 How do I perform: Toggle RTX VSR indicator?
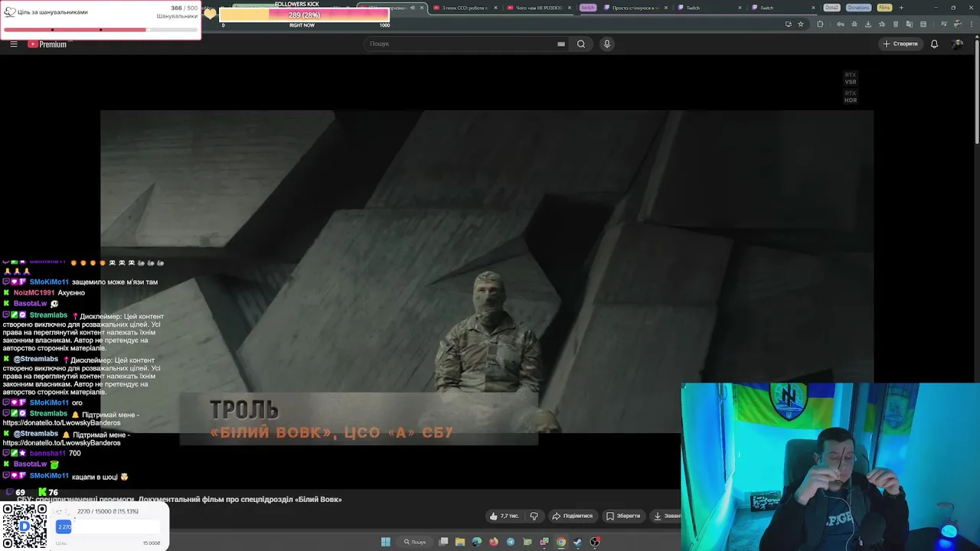tap(851, 79)
